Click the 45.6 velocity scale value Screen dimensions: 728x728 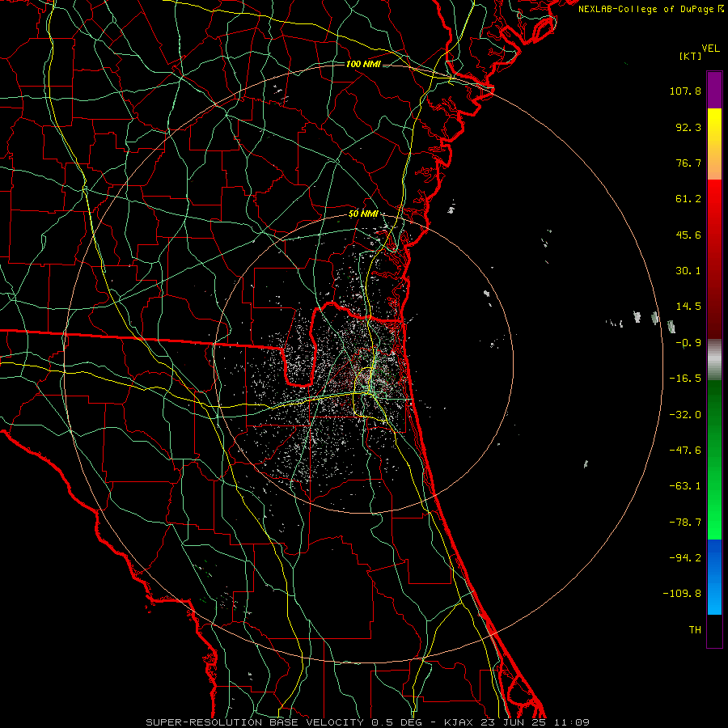(688, 235)
